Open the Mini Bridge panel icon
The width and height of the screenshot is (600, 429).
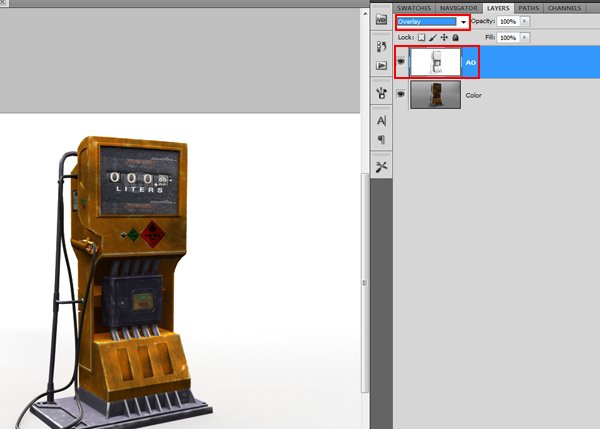pos(381,19)
